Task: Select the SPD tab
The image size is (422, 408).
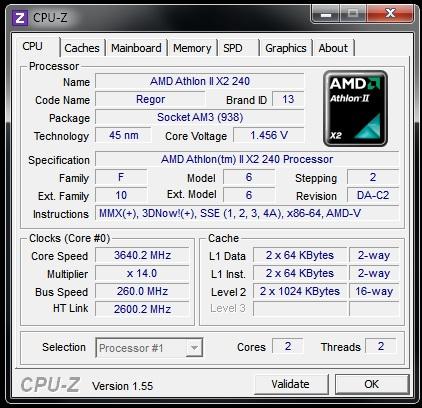Action: tap(238, 48)
